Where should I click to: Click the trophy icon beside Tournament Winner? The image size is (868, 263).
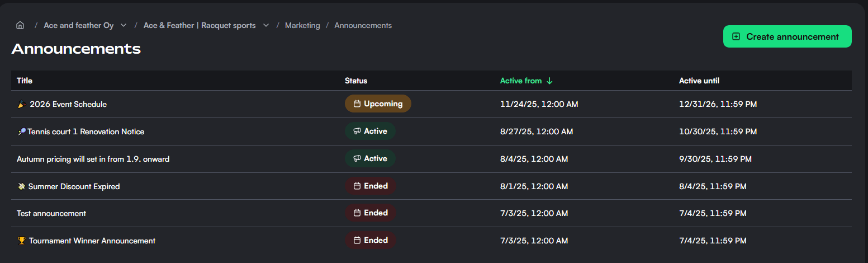point(22,241)
